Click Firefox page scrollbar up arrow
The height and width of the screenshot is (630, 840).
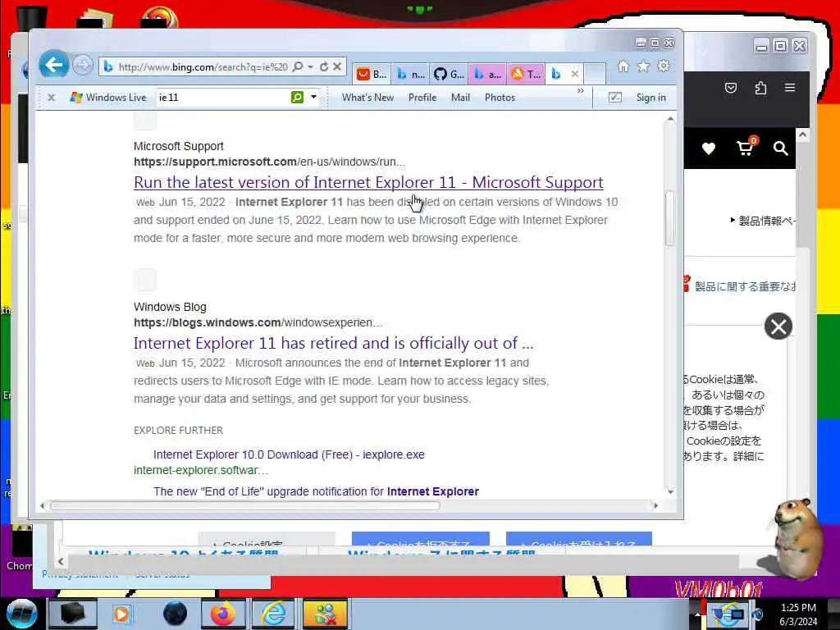(x=802, y=135)
